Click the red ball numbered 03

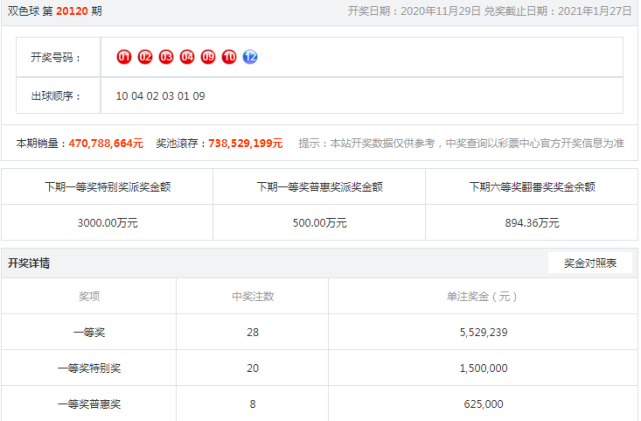coord(166,57)
